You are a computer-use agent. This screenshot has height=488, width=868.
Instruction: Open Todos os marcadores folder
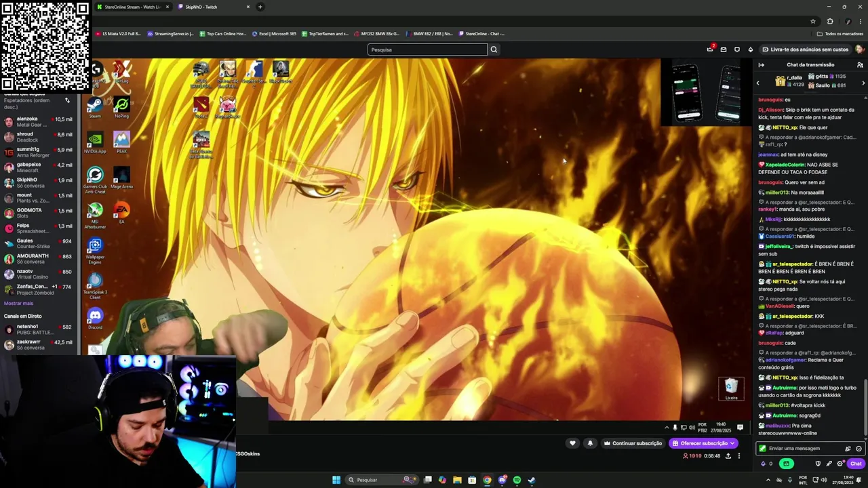pos(840,33)
